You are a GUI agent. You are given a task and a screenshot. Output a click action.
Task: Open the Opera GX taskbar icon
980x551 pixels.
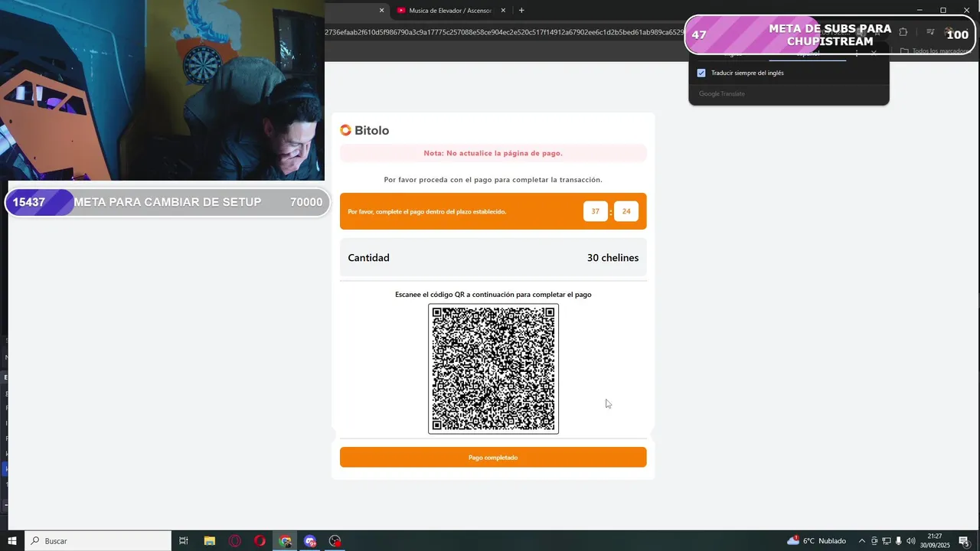[234, 541]
